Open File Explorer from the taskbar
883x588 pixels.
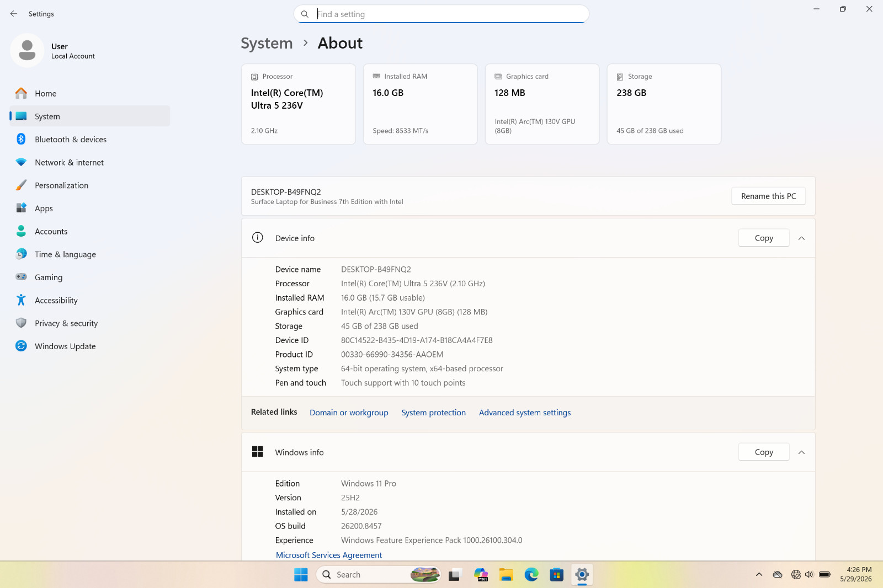coord(506,575)
